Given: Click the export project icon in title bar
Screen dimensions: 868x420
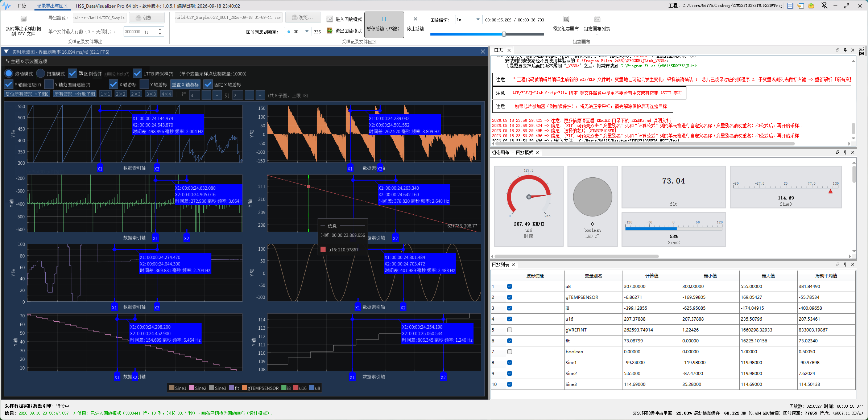Looking at the screenshot, I should tap(811, 6).
